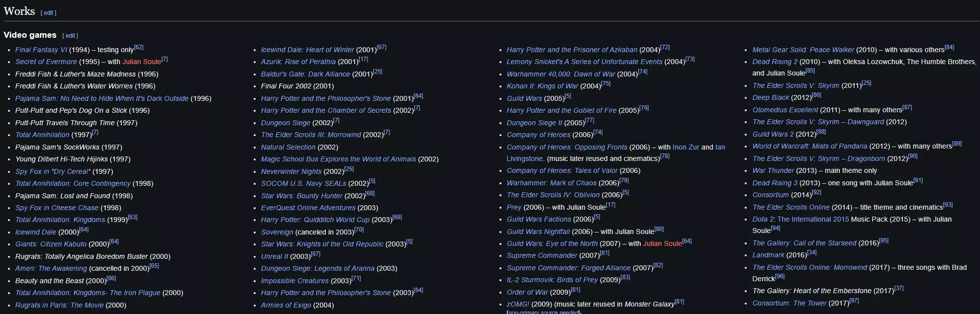Open The Gallery: Call of the Starseed
980x314 pixels.
coord(804,243)
